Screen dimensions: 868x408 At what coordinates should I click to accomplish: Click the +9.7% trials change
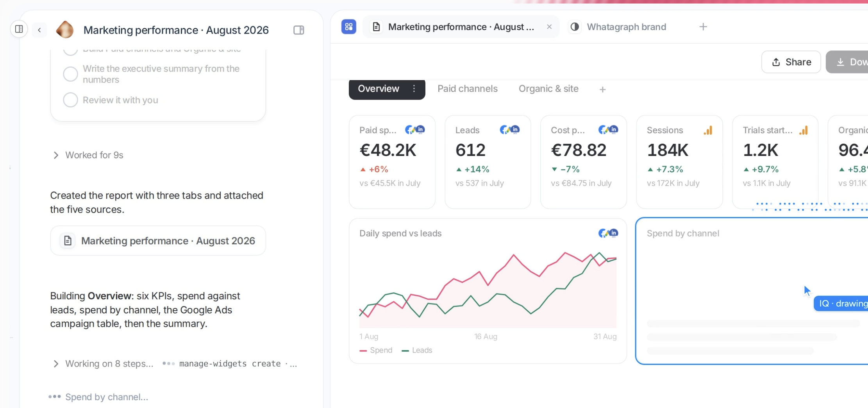point(761,169)
